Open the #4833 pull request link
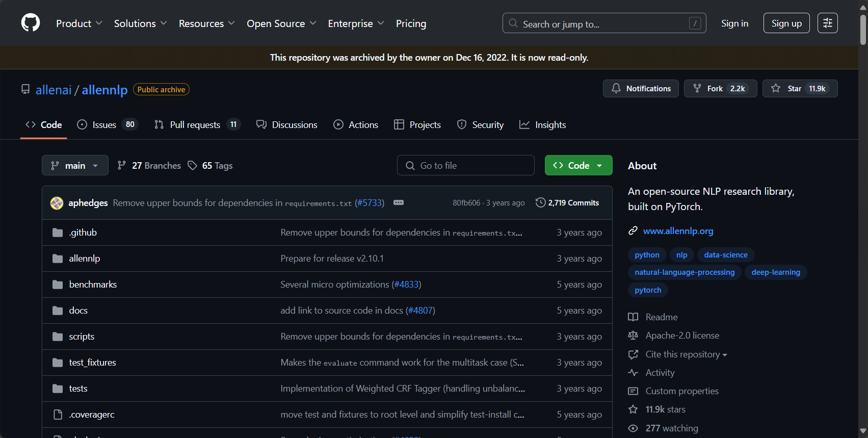 coord(406,285)
